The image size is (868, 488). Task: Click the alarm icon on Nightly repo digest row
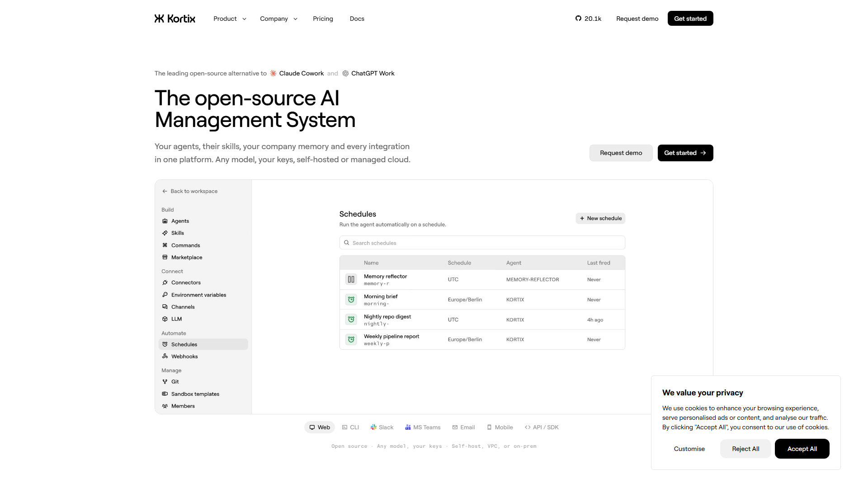[x=351, y=319]
